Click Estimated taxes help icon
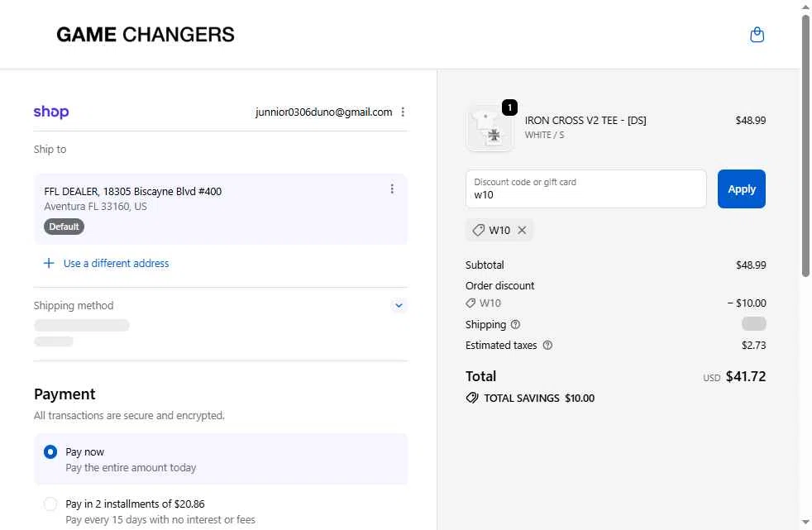This screenshot has height=530, width=812. coord(547,346)
